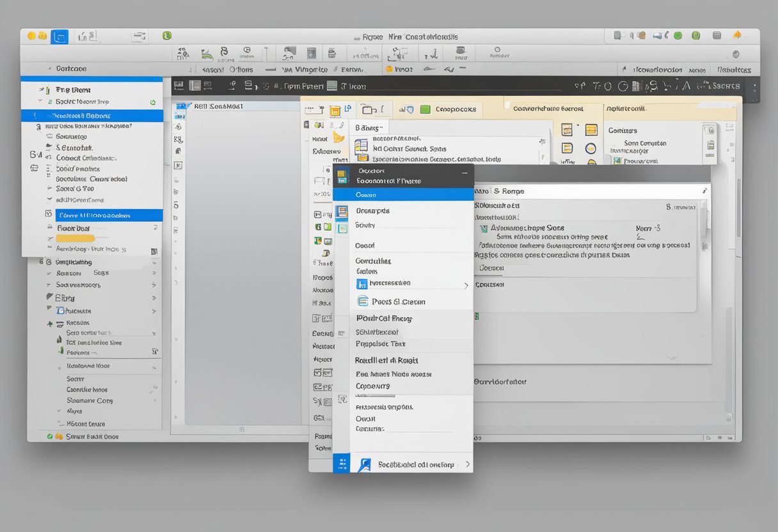Click the green refresh icon beside the sidebar item
The image size is (778, 532).
[151, 101]
